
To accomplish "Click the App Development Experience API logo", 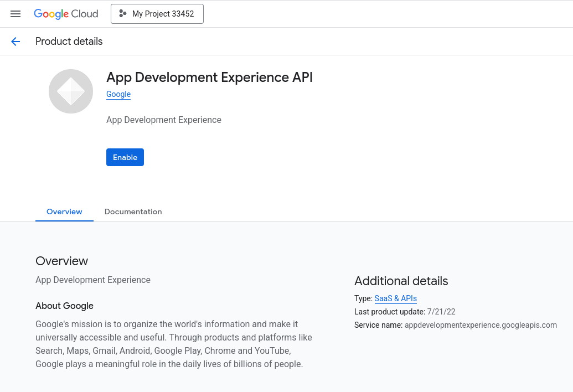I will tap(71, 91).
